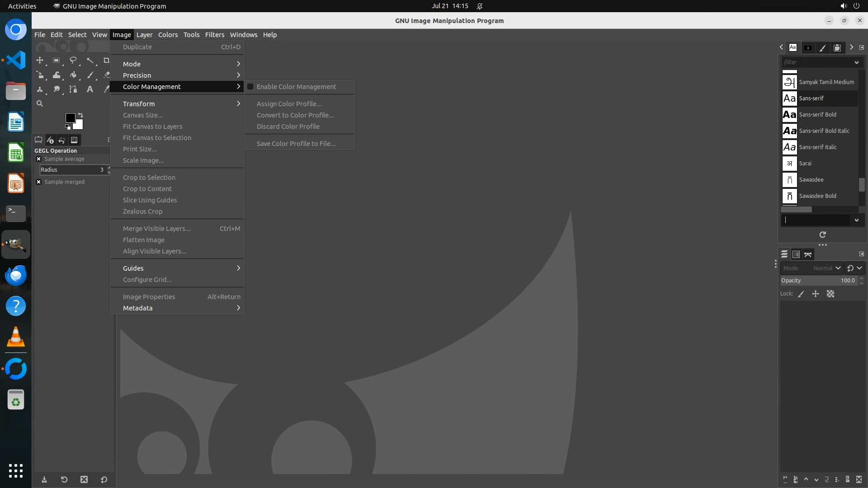This screenshot has height=488, width=868.
Task: Select the Paths tool
Action: (73, 89)
